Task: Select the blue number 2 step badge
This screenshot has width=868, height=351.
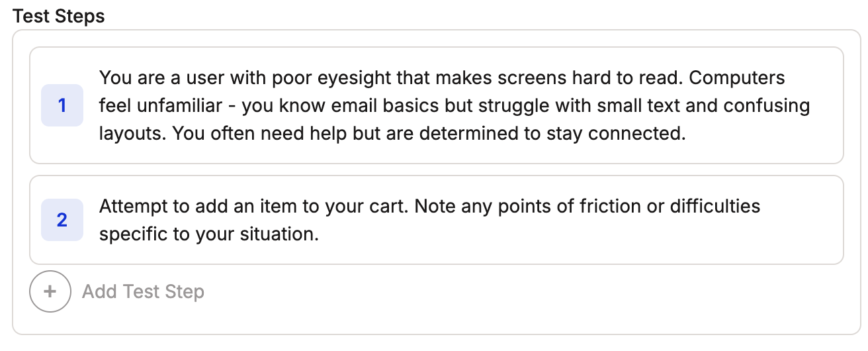Action: [62, 220]
